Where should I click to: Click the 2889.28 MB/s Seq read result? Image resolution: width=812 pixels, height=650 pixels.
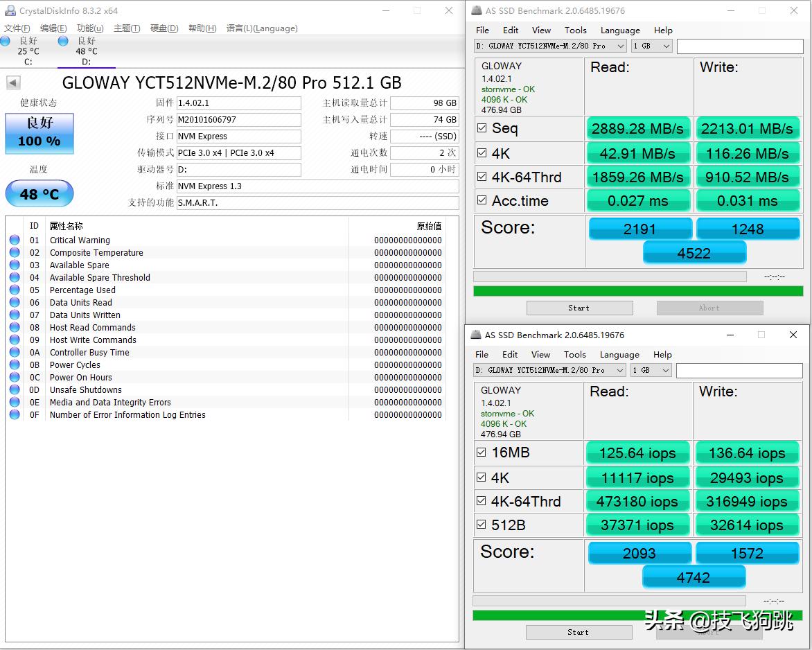coord(638,128)
